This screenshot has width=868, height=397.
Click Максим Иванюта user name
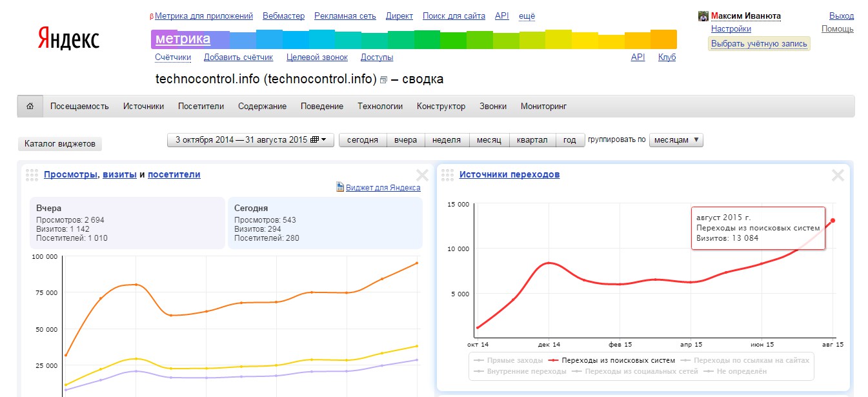pos(746,16)
